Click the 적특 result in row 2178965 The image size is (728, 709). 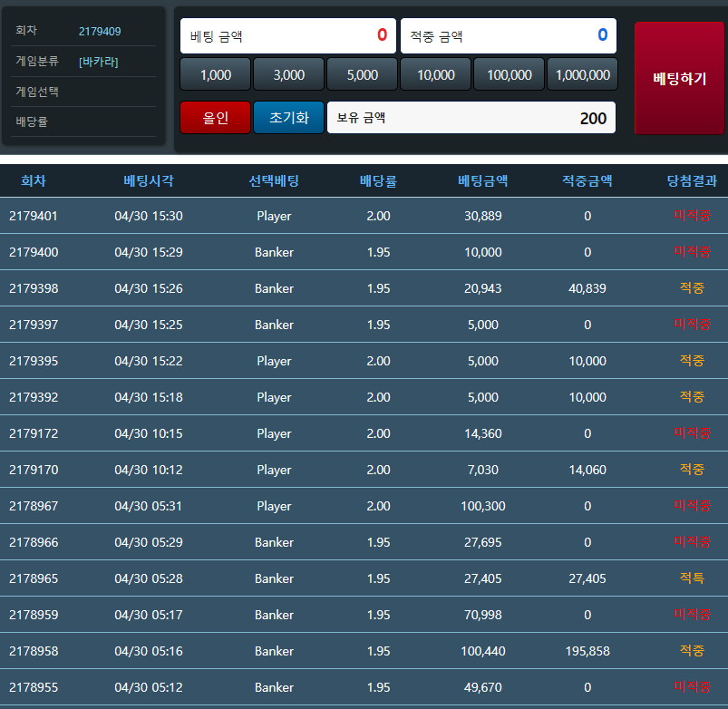click(692, 578)
